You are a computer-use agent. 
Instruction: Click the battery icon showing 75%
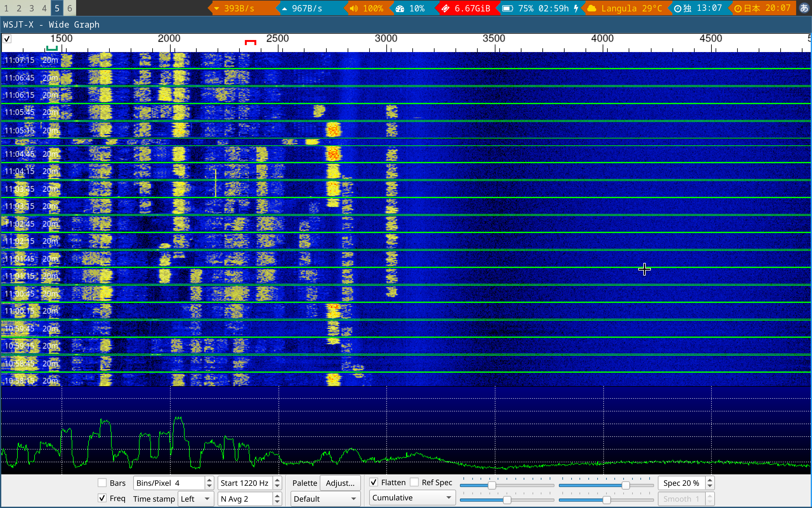pyautogui.click(x=507, y=8)
